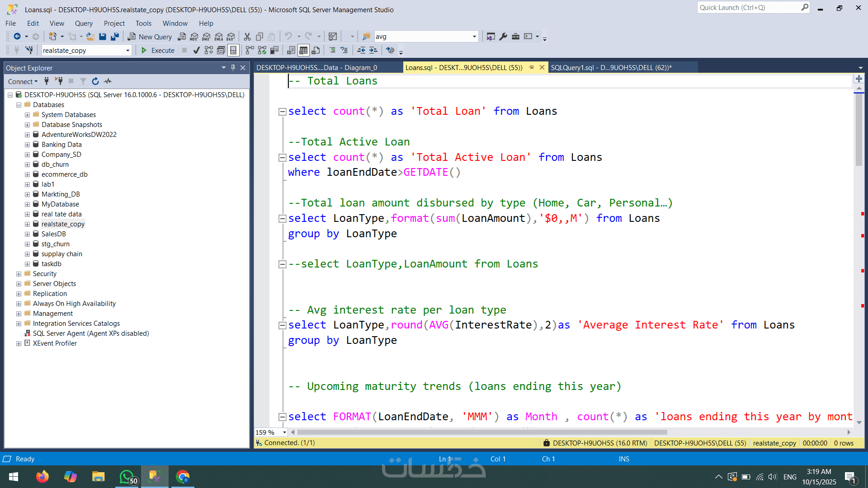The width and height of the screenshot is (868, 488).
Task: Expand the Banking Data database node
Action: pos(27,145)
